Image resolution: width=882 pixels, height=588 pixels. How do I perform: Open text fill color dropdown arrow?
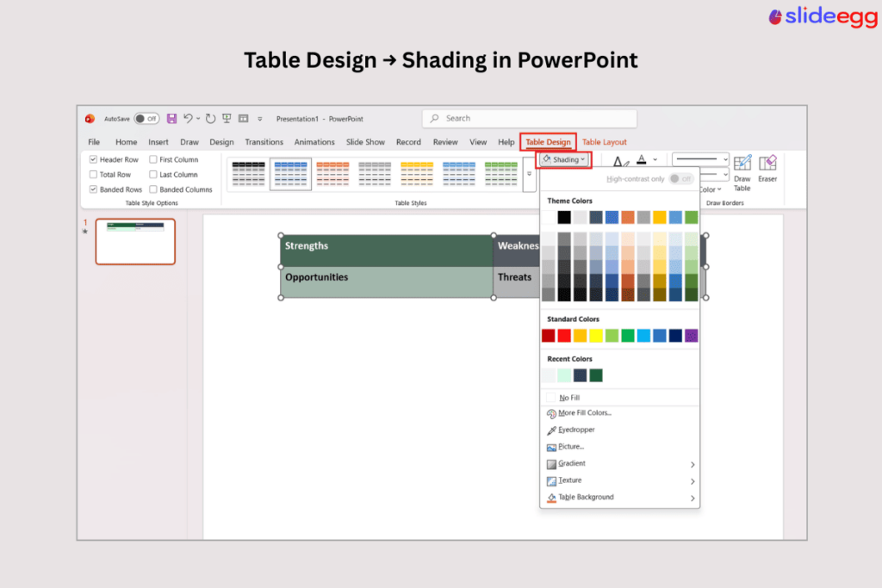coord(655,160)
